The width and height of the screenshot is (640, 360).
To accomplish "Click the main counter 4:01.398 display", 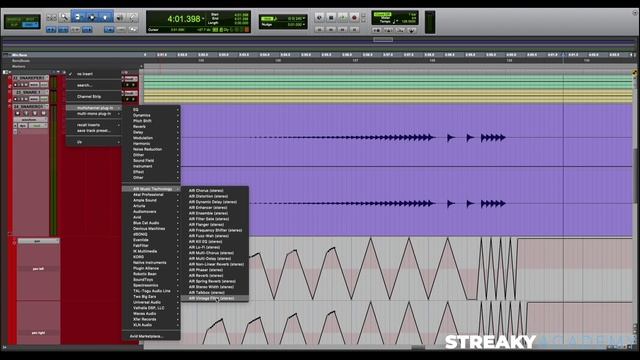I will 184,19.
